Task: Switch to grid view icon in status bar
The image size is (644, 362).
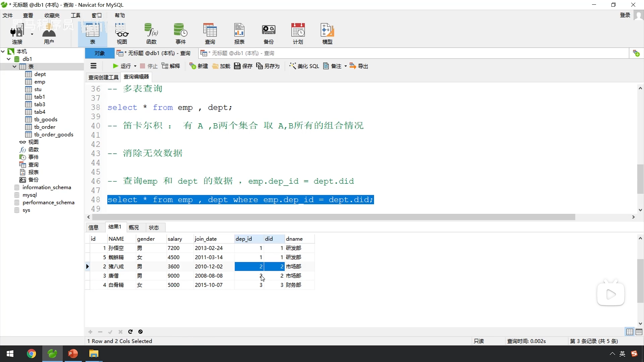Action: (630, 332)
